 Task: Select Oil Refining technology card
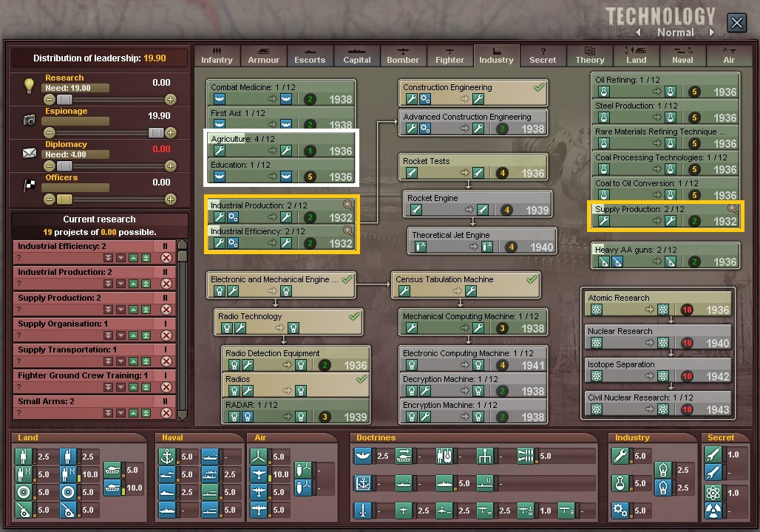click(665, 86)
